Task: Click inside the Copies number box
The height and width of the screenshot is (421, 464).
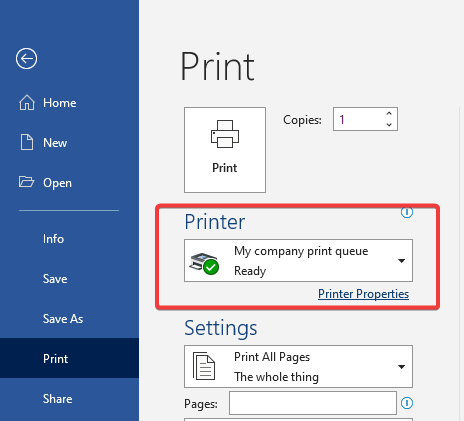Action: (359, 119)
